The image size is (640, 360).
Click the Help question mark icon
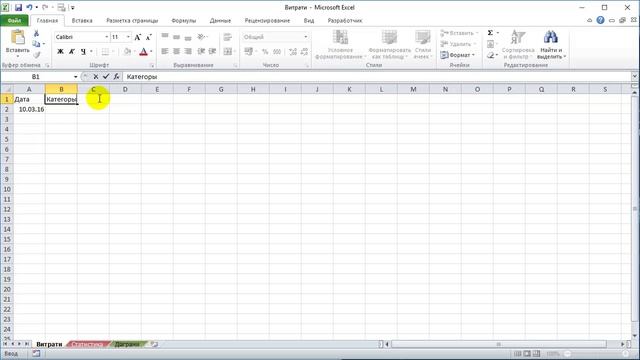(600, 20)
